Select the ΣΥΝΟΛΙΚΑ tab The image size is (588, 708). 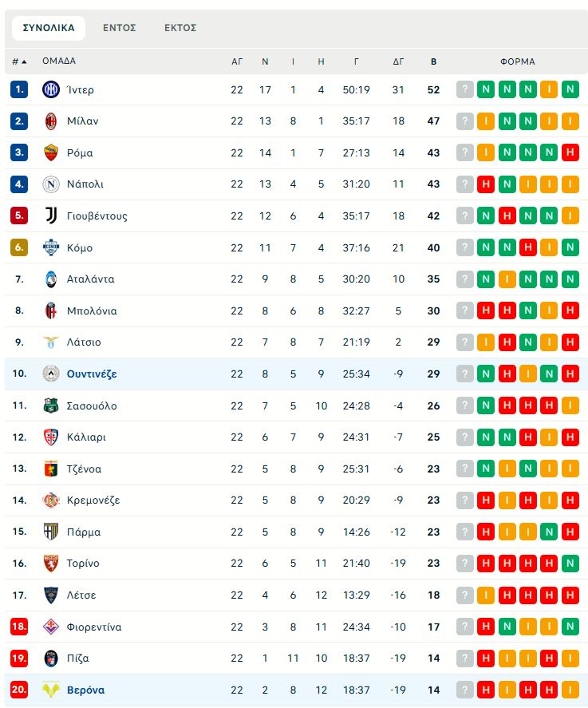click(49, 28)
